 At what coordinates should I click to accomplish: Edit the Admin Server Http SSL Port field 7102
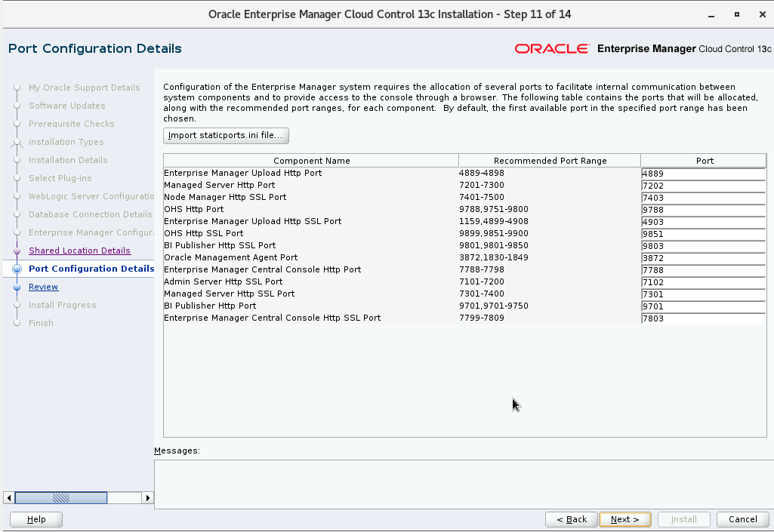[x=704, y=282]
